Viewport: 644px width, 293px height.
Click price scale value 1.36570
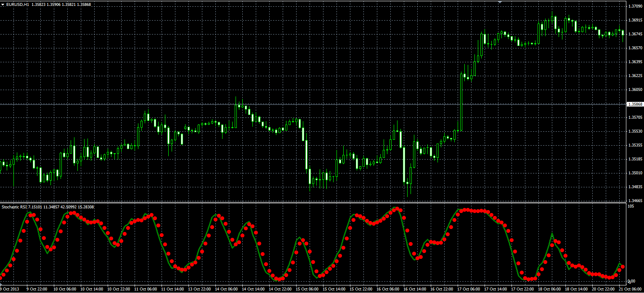pos(635,48)
